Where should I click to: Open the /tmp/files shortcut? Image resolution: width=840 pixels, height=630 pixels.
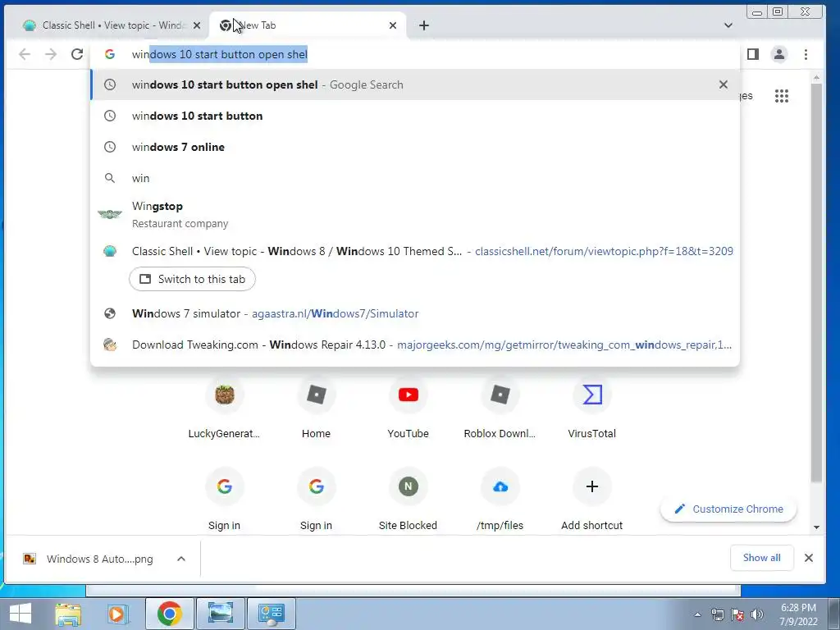coord(500,498)
